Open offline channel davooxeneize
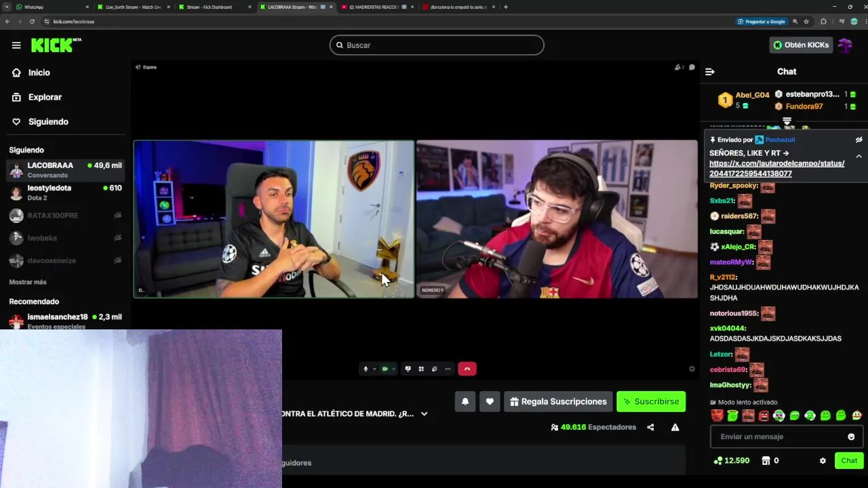868x488 pixels. pyautogui.click(x=65, y=260)
